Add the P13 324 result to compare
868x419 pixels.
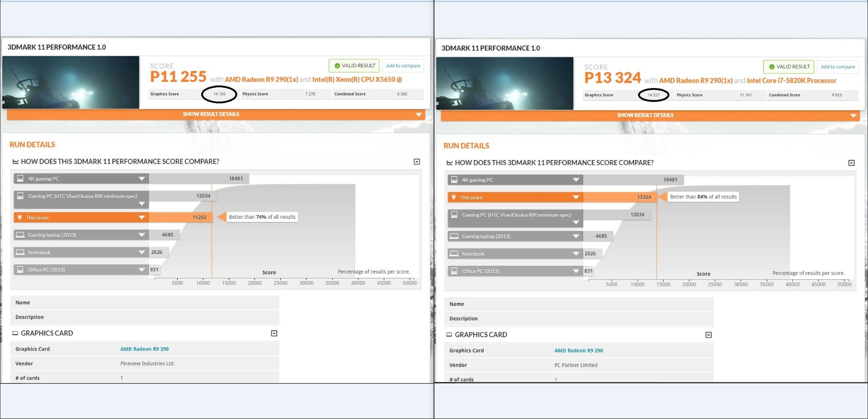pyautogui.click(x=838, y=67)
